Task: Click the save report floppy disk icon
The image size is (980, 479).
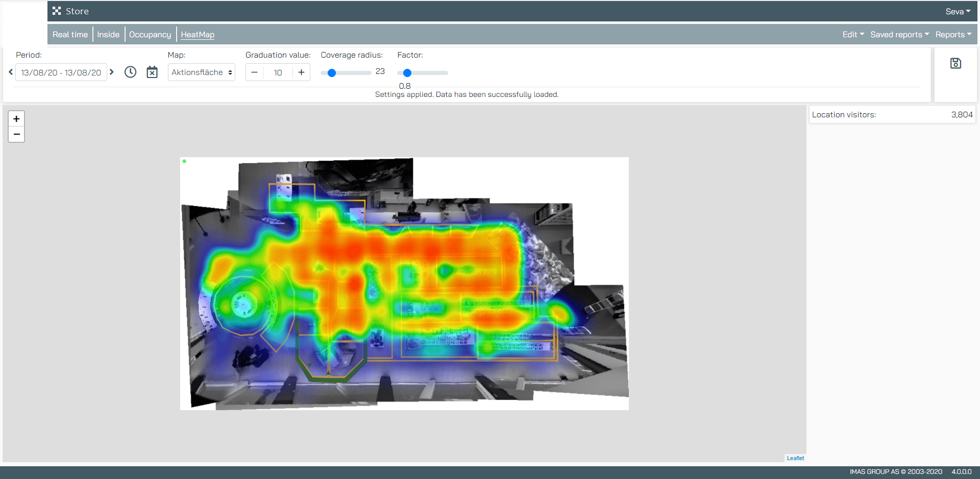Action: pos(955,63)
